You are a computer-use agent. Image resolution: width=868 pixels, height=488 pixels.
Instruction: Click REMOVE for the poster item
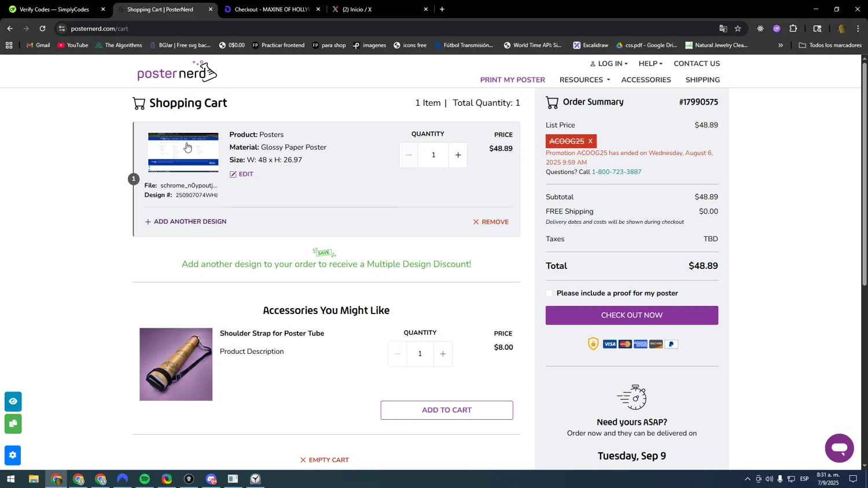(491, 222)
